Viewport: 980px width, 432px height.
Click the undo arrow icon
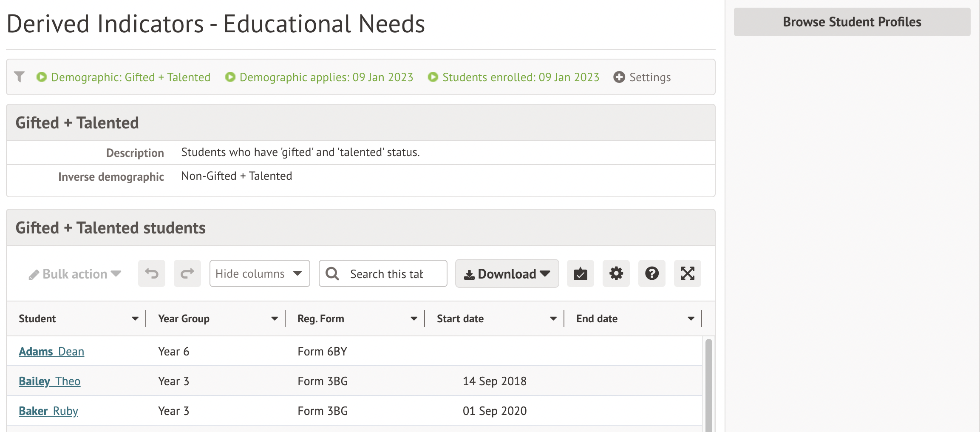coord(151,273)
